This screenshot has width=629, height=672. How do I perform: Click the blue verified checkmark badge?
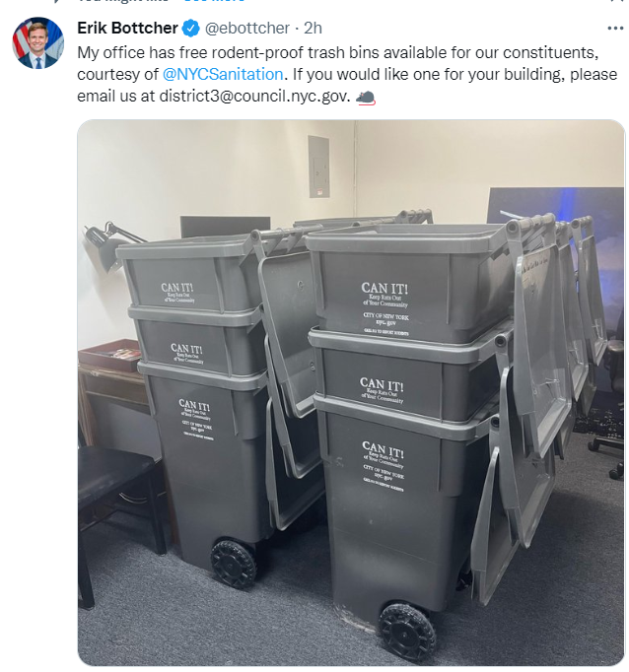pyautogui.click(x=190, y=29)
